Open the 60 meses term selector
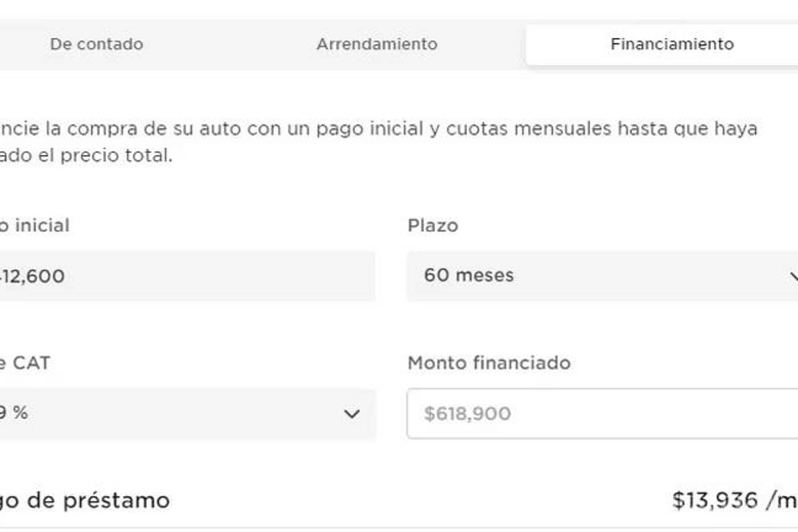The image size is (798, 532). click(x=598, y=275)
